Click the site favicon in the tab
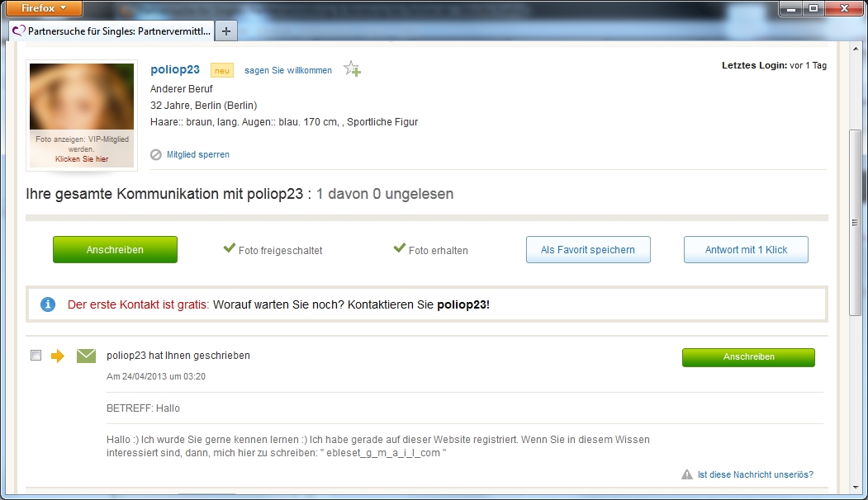This screenshot has width=868, height=500. [19, 31]
